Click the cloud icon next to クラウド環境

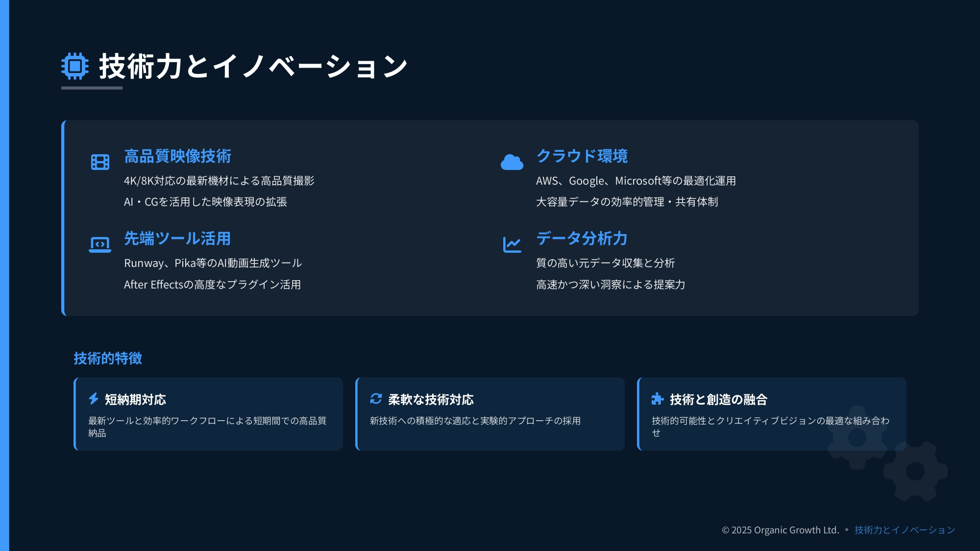[512, 162]
